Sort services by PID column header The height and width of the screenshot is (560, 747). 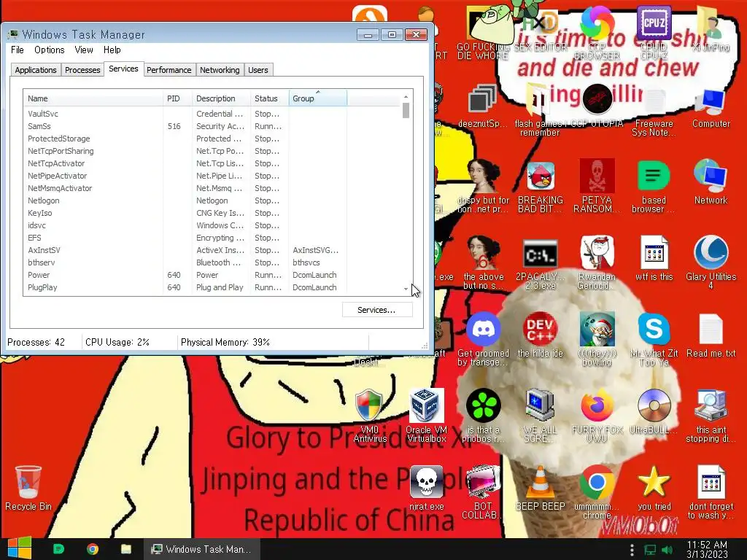(x=177, y=98)
